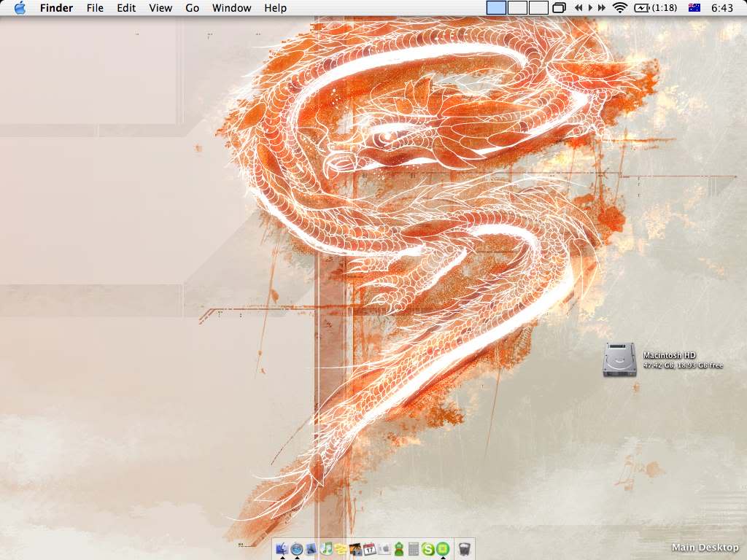Open the battery status menu
Viewport: 747px width, 560px height.
pyautogui.click(x=642, y=7)
